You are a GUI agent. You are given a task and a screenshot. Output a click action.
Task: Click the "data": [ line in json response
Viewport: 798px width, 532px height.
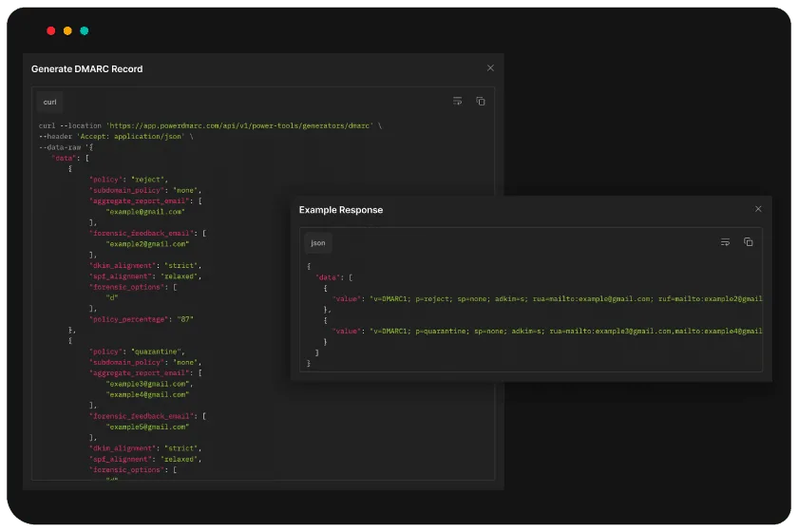334,277
